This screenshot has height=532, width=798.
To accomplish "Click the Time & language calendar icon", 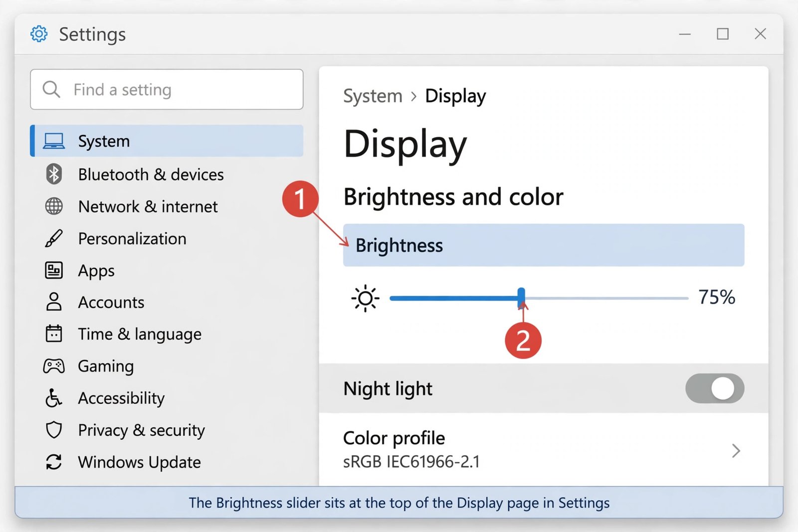I will 54,333.
